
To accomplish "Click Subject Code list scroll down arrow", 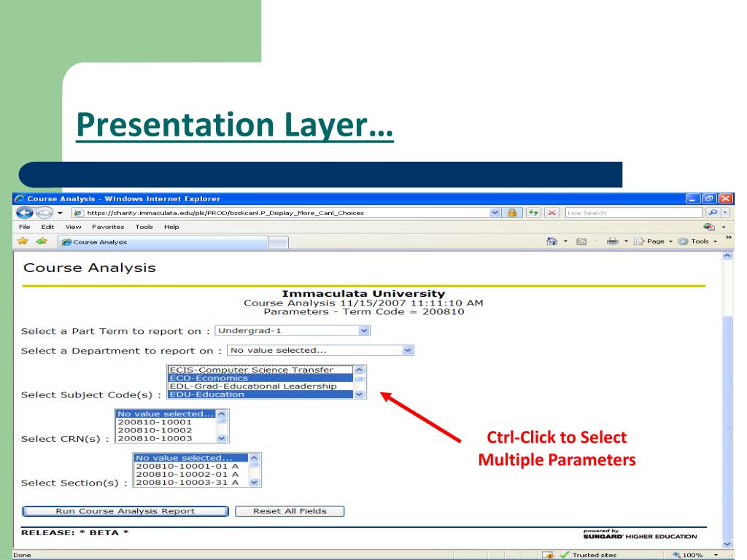I will (x=359, y=394).
